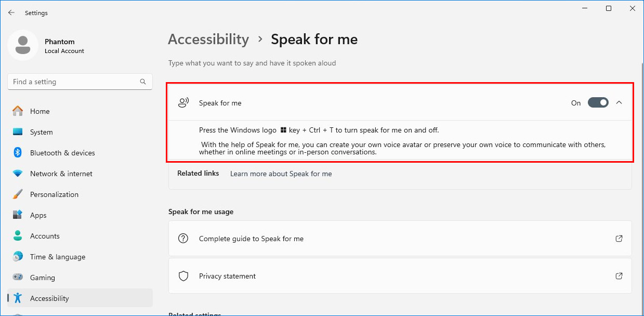The image size is (644, 316).
Task: Turn off the Speak for me toggle
Action: coord(598,103)
